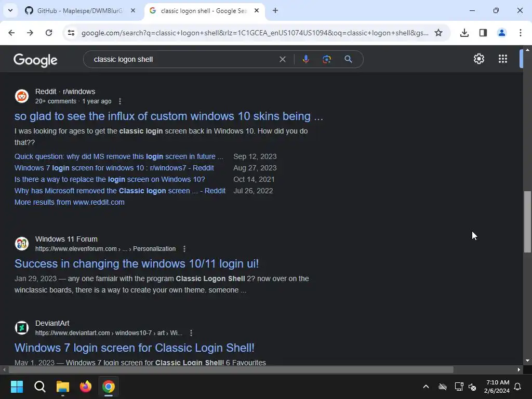532x399 pixels.
Task: Show hidden system tray icons
Action: [x=426, y=387]
